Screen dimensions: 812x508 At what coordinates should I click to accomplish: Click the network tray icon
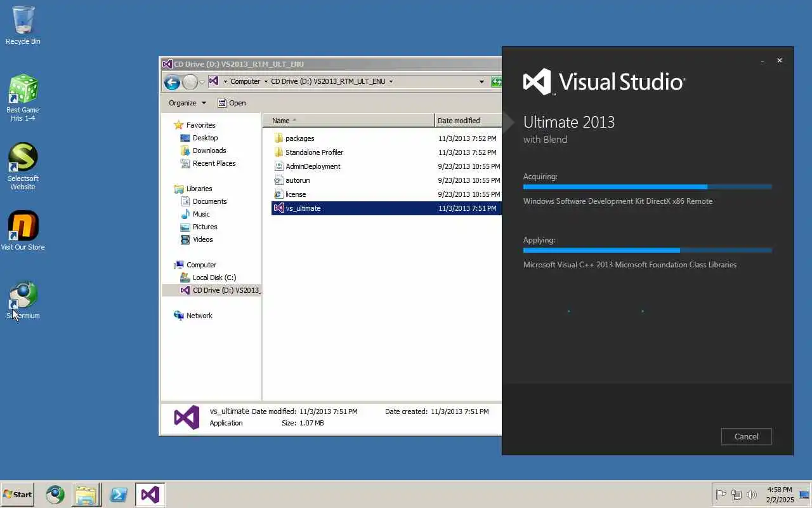(x=737, y=494)
